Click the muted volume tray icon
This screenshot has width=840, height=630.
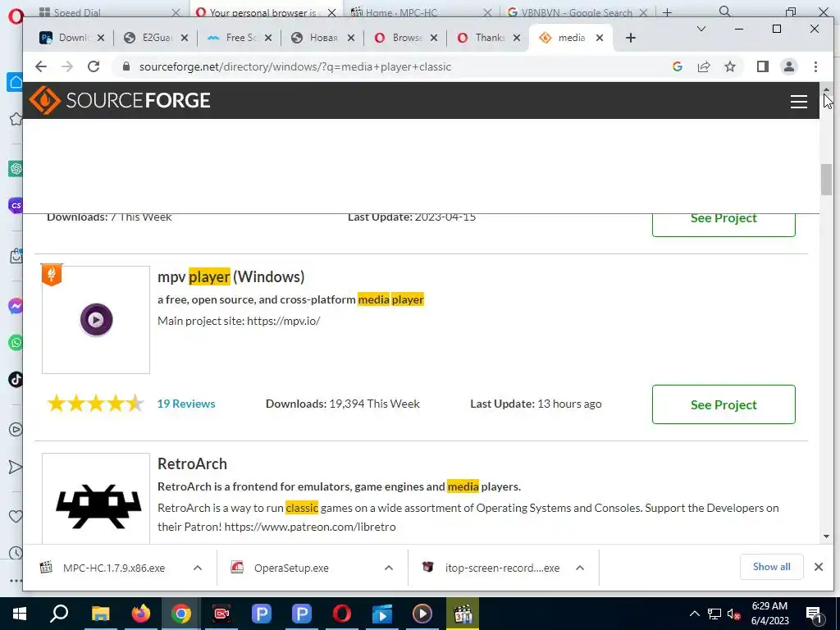(x=734, y=614)
